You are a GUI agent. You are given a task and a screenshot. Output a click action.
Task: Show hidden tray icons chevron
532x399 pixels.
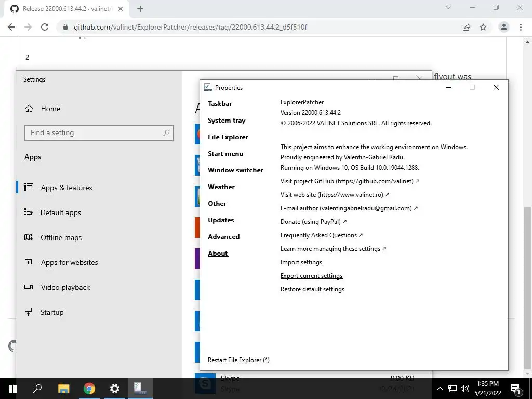point(440,389)
